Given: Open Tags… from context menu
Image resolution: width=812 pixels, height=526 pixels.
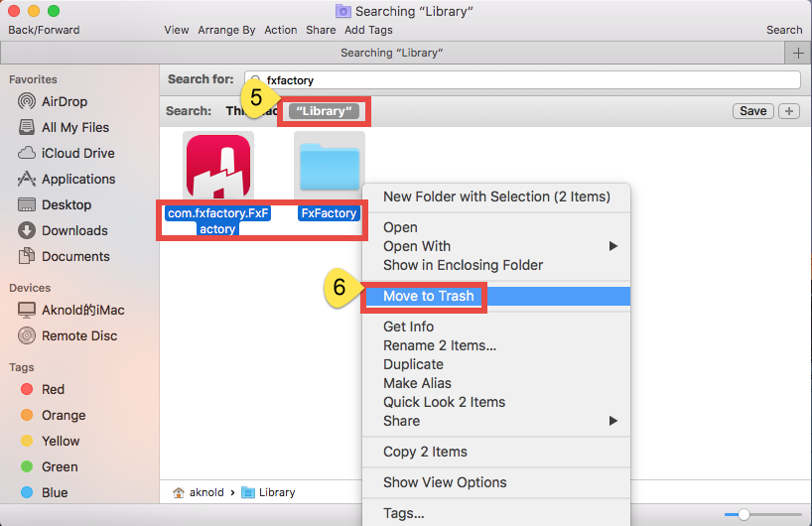Looking at the screenshot, I should pyautogui.click(x=496, y=513).
